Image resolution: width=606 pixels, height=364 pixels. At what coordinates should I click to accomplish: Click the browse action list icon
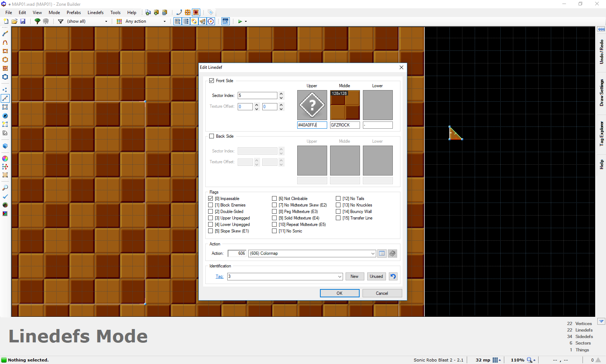pos(382,253)
